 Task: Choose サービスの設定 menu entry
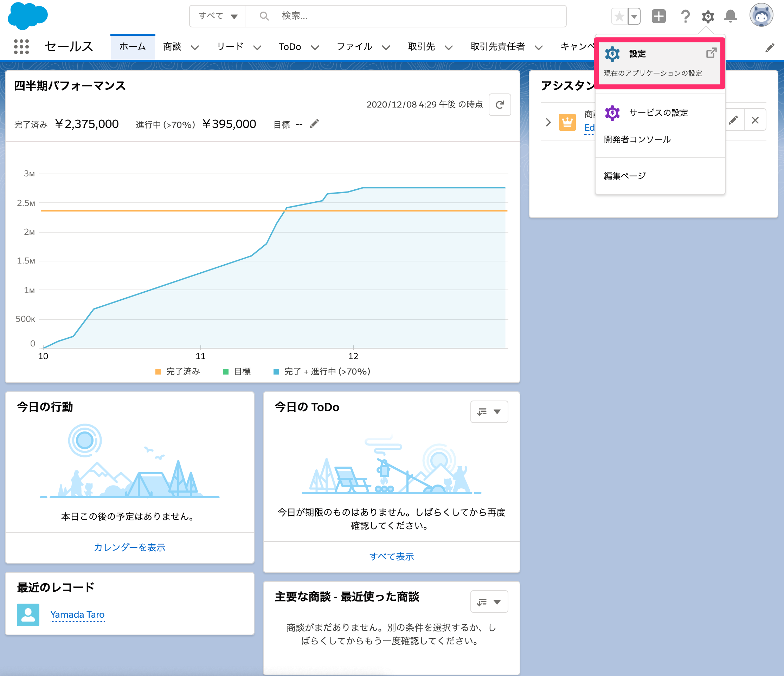coord(660,113)
